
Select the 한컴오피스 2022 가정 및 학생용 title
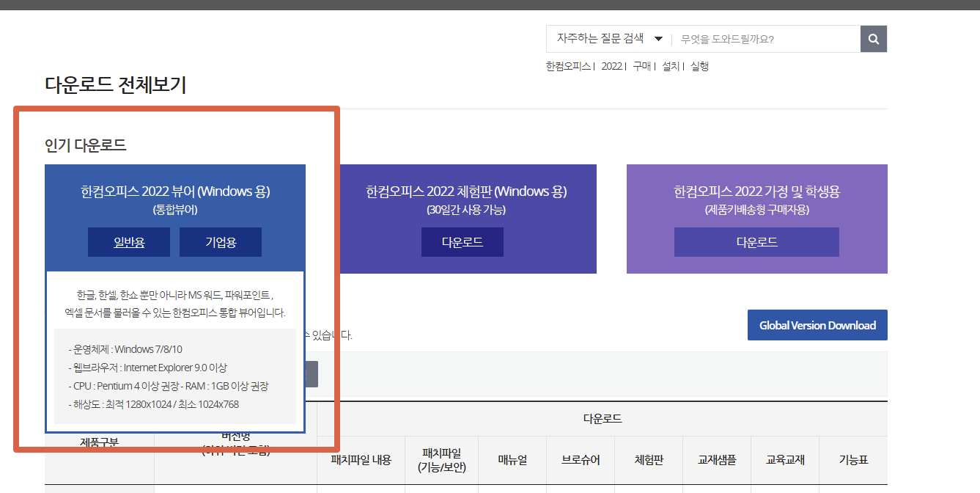pyautogui.click(x=756, y=191)
